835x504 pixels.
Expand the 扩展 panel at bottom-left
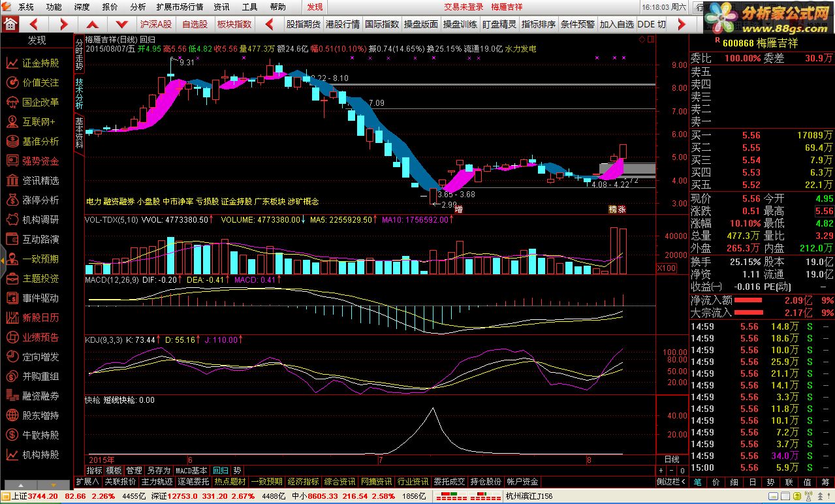tap(87, 482)
